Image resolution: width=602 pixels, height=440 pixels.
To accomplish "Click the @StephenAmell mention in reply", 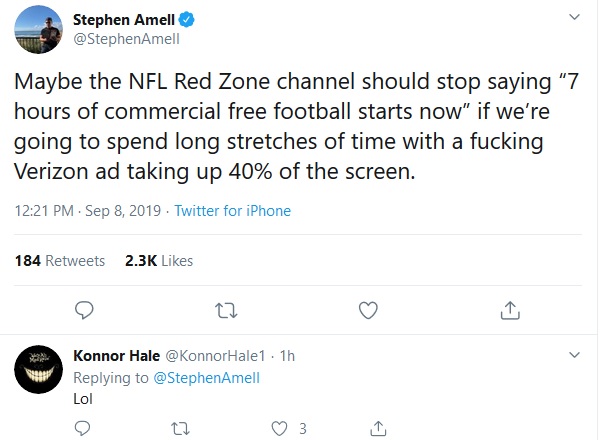I will [205, 377].
